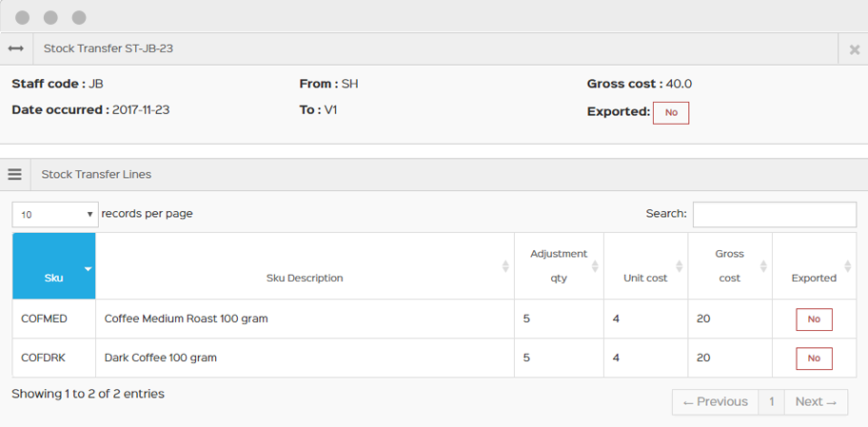The width and height of the screenshot is (868, 427).
Task: Click Dark Coffee 100 gram description
Action: pos(161,358)
